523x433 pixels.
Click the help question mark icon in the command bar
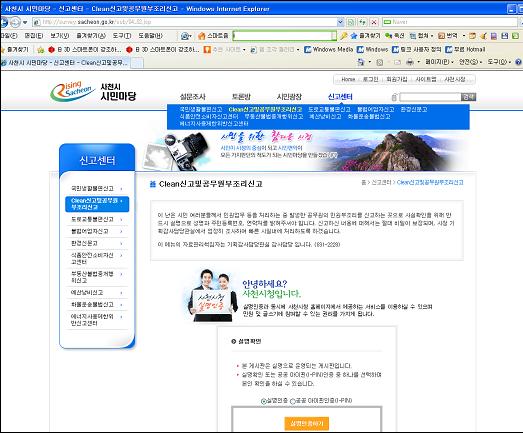pyautogui.click(x=519, y=62)
